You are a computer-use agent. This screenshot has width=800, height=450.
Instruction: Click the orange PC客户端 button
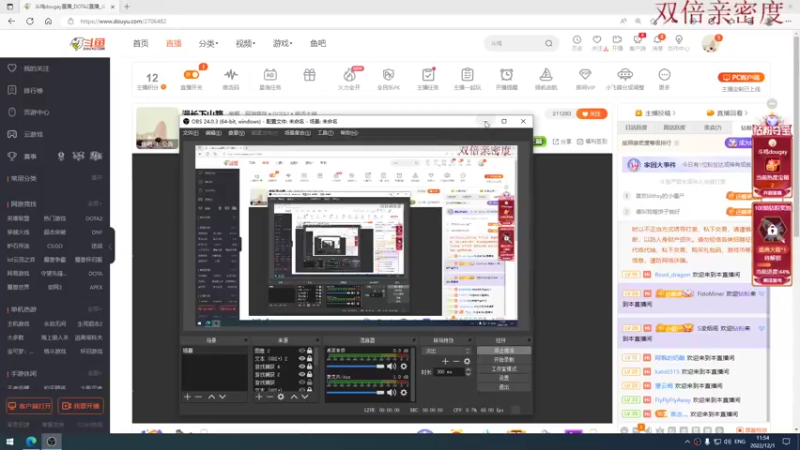[x=741, y=78]
